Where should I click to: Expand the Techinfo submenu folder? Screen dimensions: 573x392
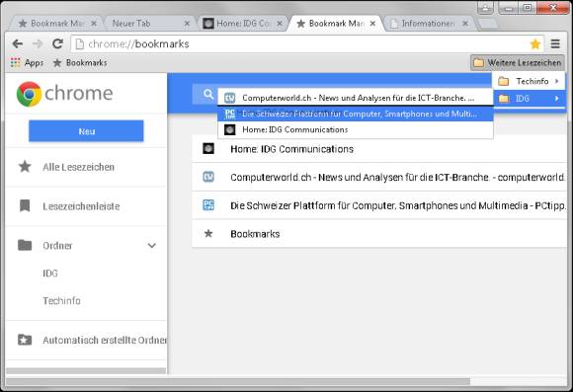529,81
